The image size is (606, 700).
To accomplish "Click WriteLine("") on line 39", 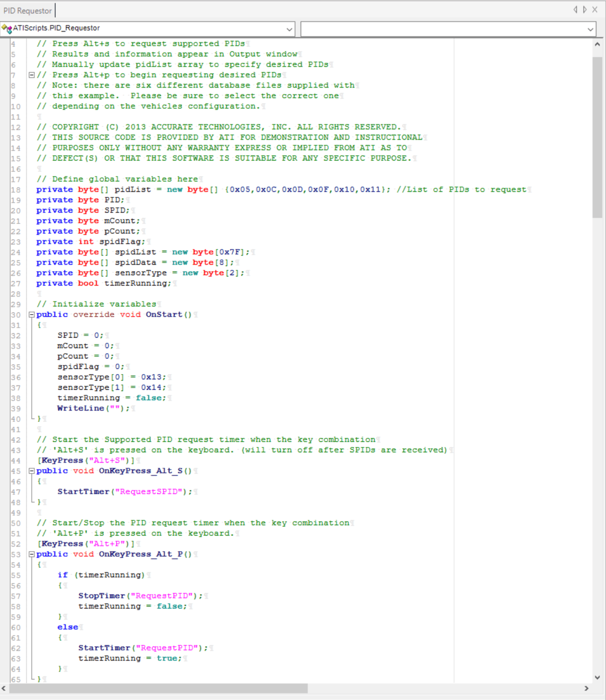I will [94, 408].
